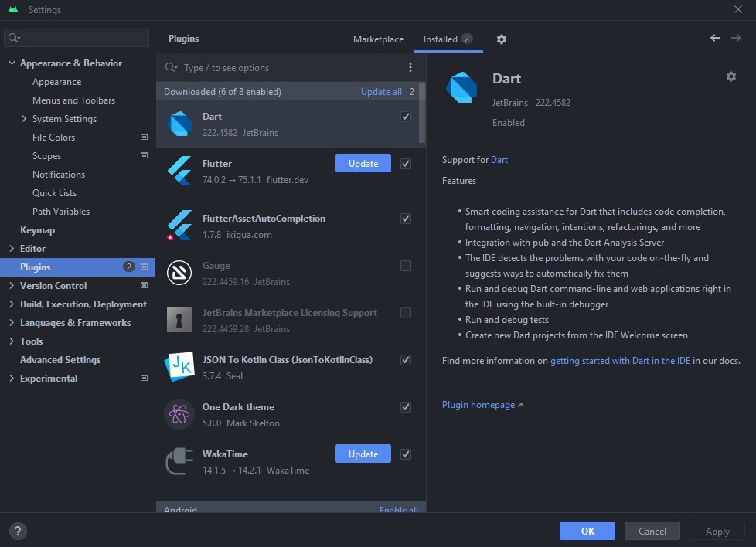Click the Update button for Flutter
The width and height of the screenshot is (756, 547).
pyautogui.click(x=363, y=164)
